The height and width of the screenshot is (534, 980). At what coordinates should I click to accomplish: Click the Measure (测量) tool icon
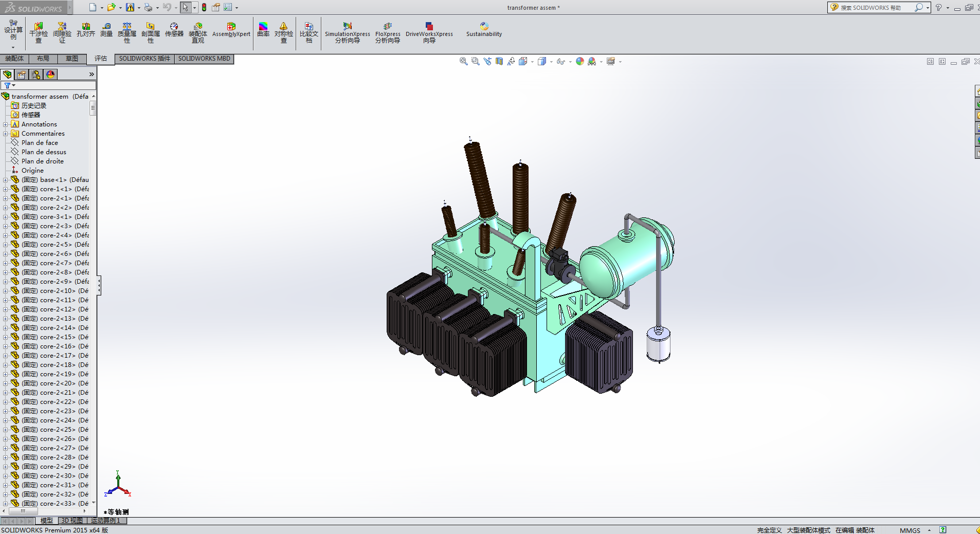106,30
